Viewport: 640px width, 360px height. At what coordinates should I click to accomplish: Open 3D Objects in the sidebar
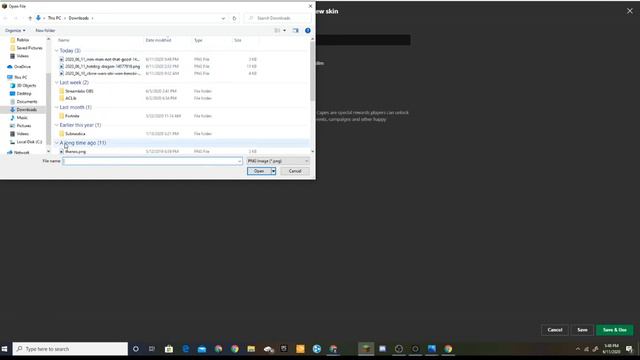coord(26,85)
